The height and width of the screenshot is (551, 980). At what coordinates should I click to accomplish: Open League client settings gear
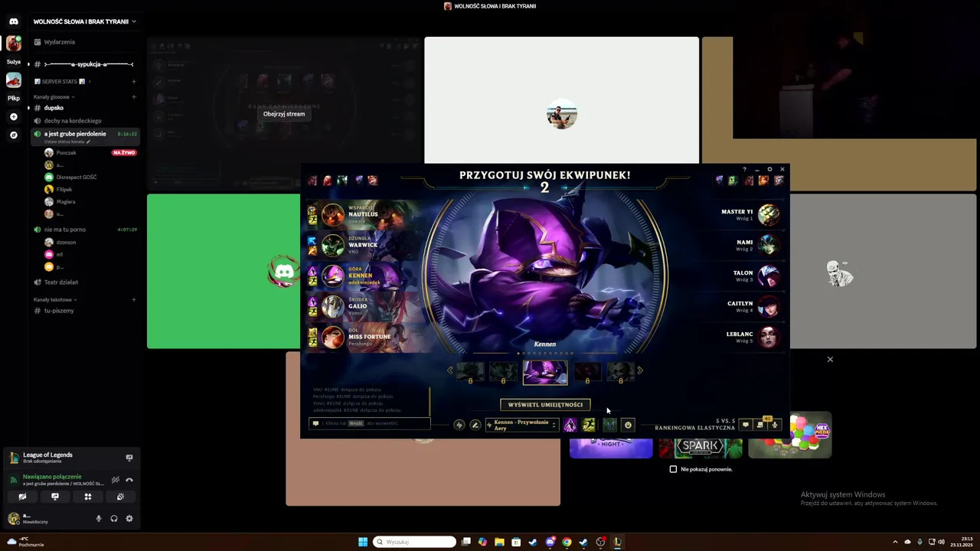pyautogui.click(x=769, y=169)
